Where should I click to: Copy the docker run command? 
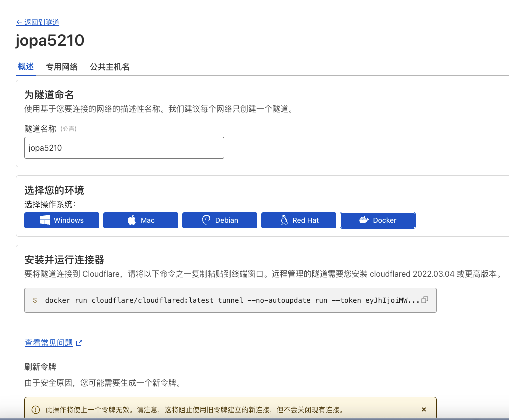[424, 300]
